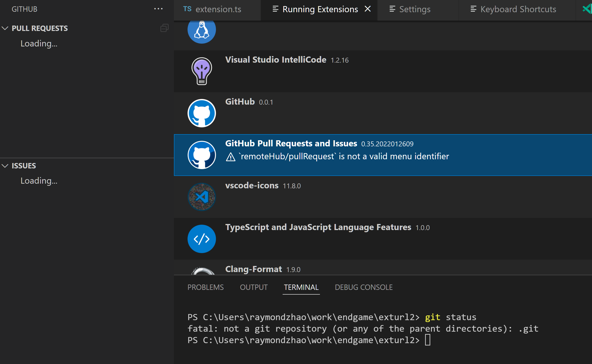Select the GitHub Pull Requests and Issues icon
Screen dimensions: 592x364
(201, 154)
